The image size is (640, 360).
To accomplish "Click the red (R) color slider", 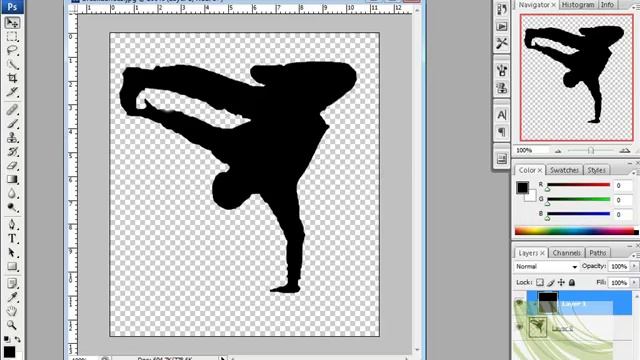I will point(578,185).
